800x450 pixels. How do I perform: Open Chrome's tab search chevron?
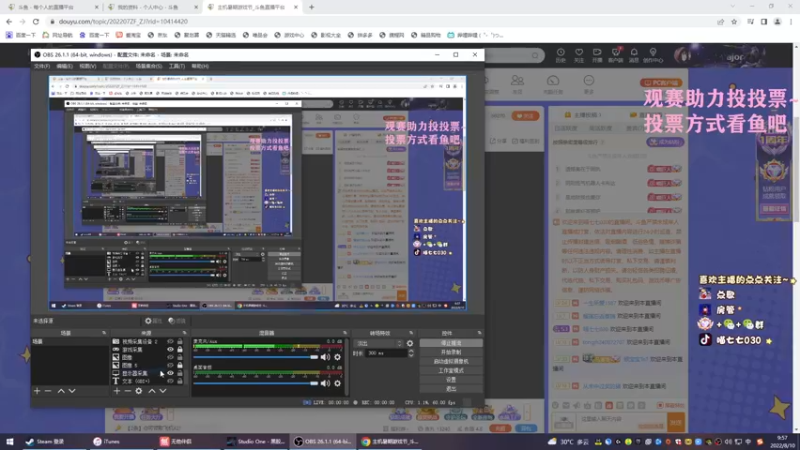tap(733, 7)
